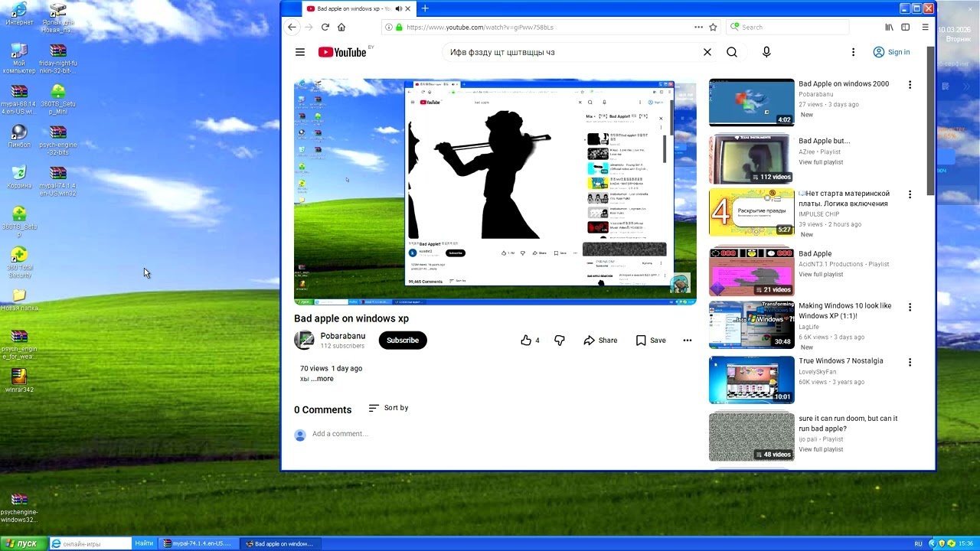Image resolution: width=980 pixels, height=551 pixels.
Task: Select the Мой компьютер desktop icon
Action: (x=19, y=59)
